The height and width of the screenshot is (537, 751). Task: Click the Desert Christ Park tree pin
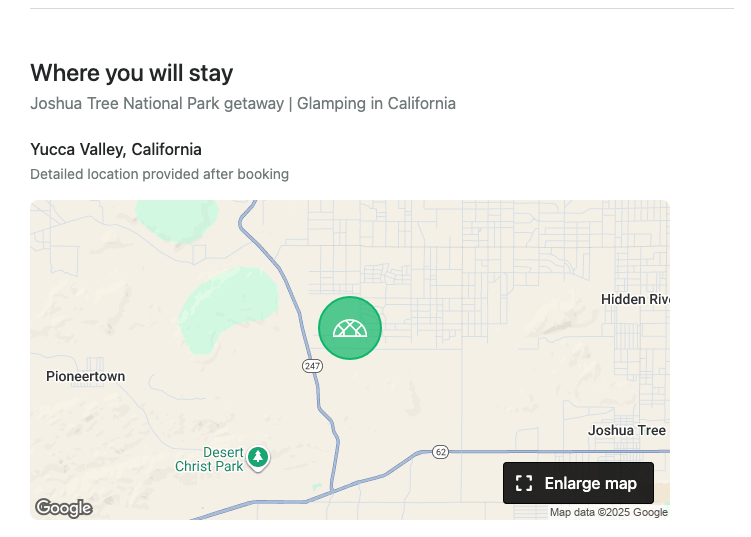pos(258,457)
